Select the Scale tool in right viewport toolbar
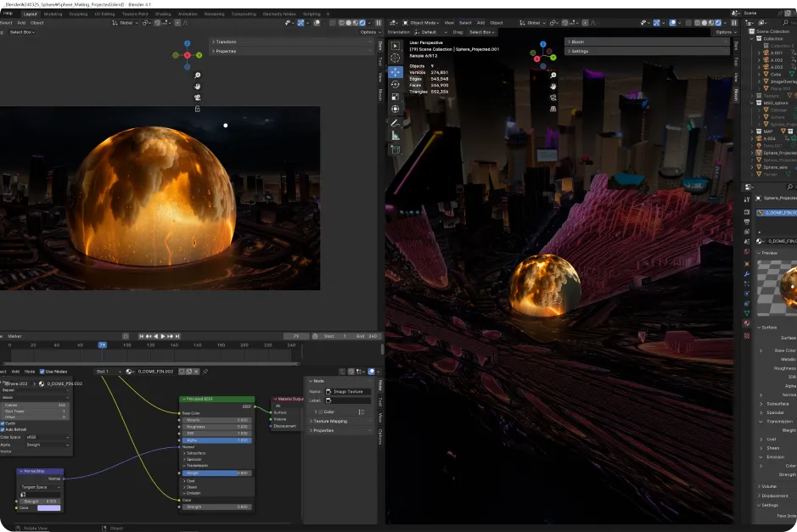The width and height of the screenshot is (797, 532). (395, 97)
